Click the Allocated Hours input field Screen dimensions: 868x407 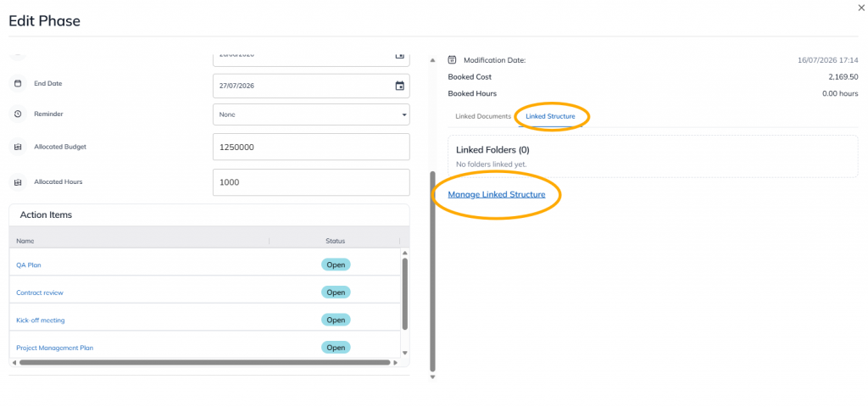tap(311, 181)
